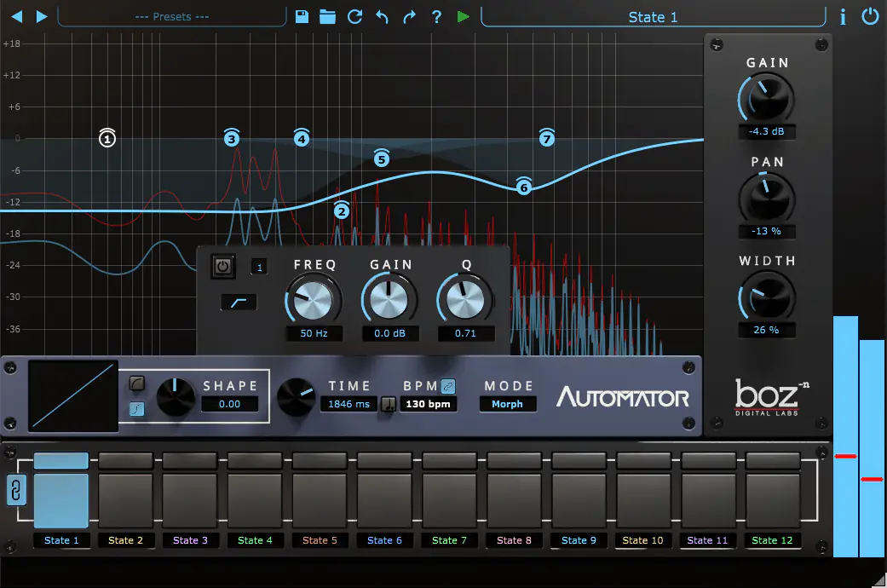The height and width of the screenshot is (588, 887).
Task: Toggle the states link chain icon
Action: tap(16, 490)
